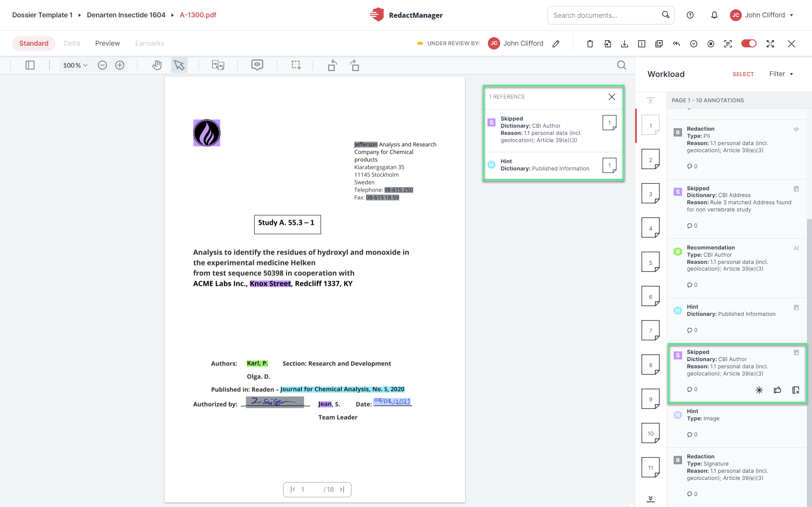Enter fullscreen view
812x507 pixels.
(x=771, y=44)
